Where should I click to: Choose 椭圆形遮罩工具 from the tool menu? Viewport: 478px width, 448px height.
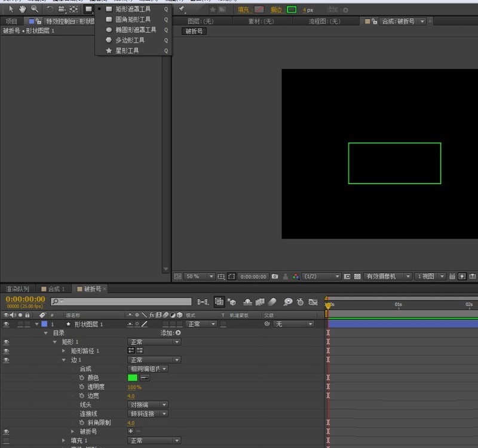coord(136,30)
